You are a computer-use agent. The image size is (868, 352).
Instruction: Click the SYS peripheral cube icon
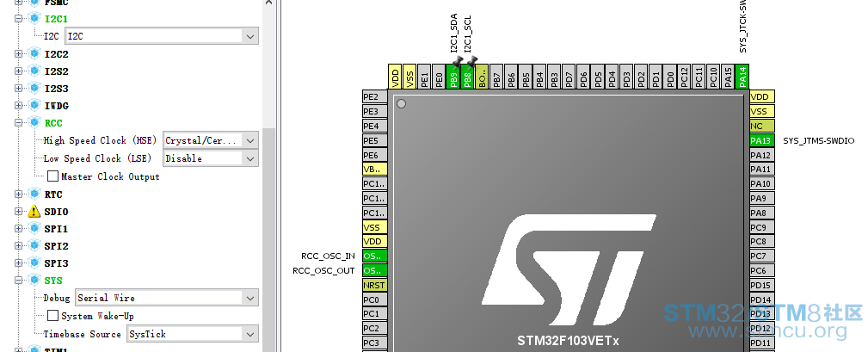coord(34,280)
